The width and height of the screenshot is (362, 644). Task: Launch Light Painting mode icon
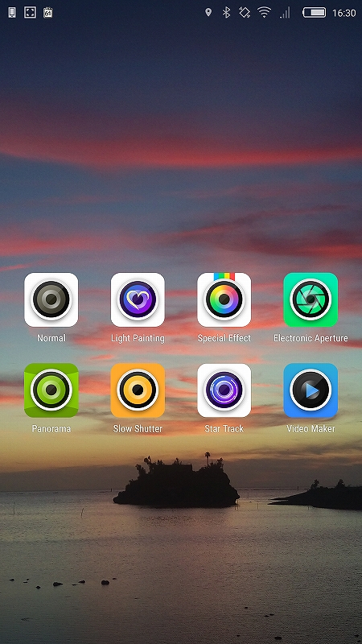[x=138, y=299]
